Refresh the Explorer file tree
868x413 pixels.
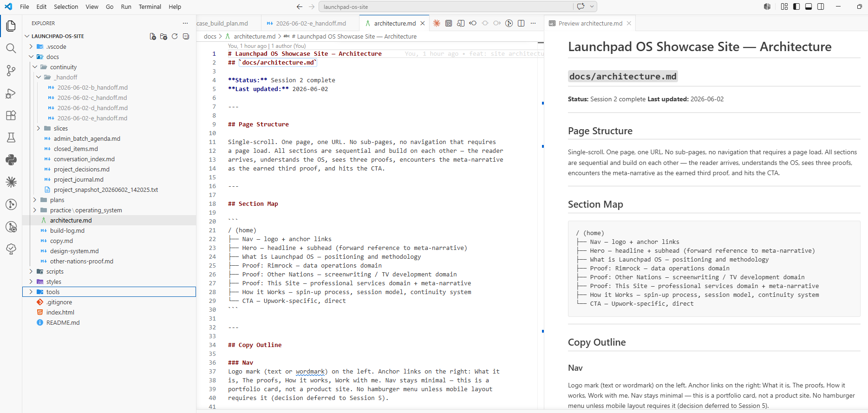(x=175, y=36)
